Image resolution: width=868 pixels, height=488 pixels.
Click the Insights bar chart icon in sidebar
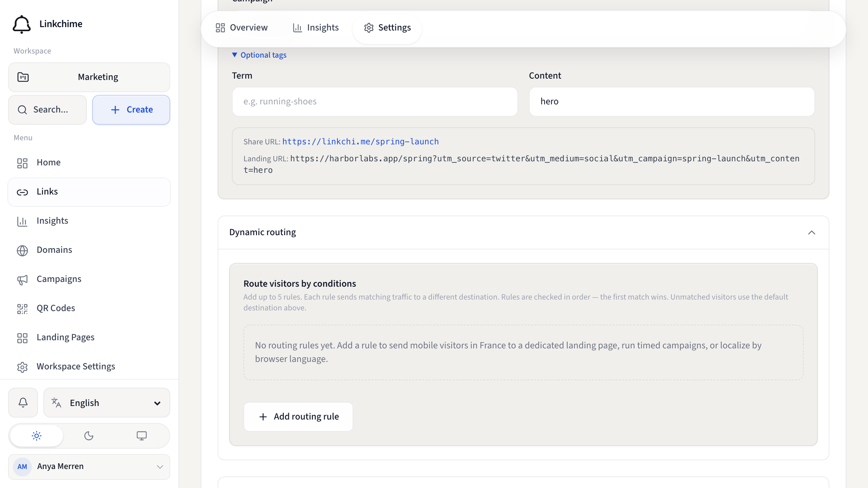[x=22, y=221]
